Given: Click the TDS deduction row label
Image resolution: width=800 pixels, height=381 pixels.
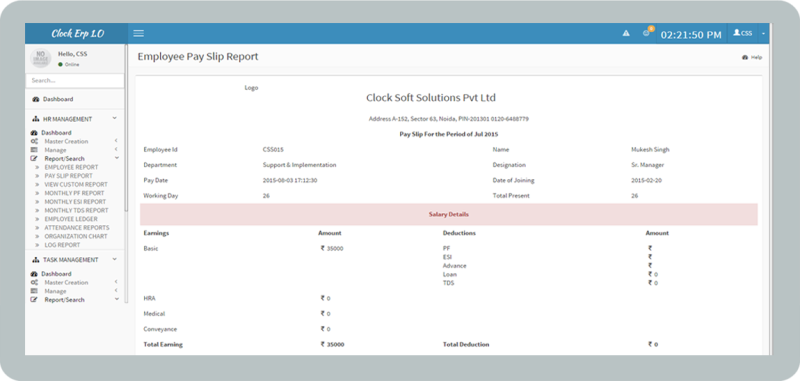Looking at the screenshot, I should [448, 283].
